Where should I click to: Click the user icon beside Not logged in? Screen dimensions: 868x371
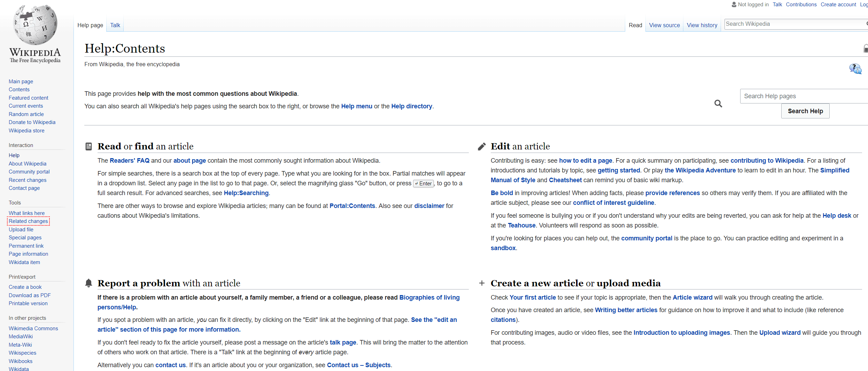coord(734,5)
